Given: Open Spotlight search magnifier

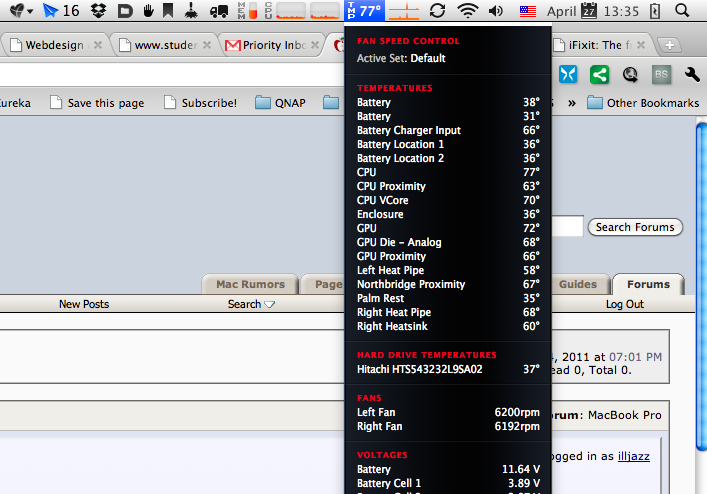Looking at the screenshot, I should tap(682, 10).
